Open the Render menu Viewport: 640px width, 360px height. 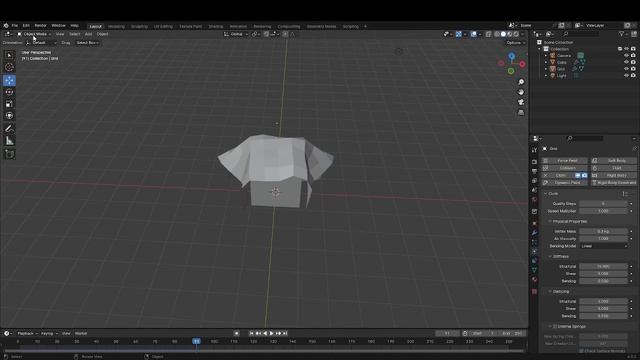coord(40,25)
